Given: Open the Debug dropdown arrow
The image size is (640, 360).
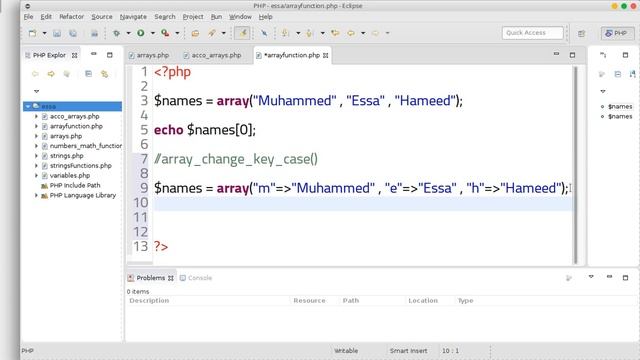Looking at the screenshot, I should 128,33.
